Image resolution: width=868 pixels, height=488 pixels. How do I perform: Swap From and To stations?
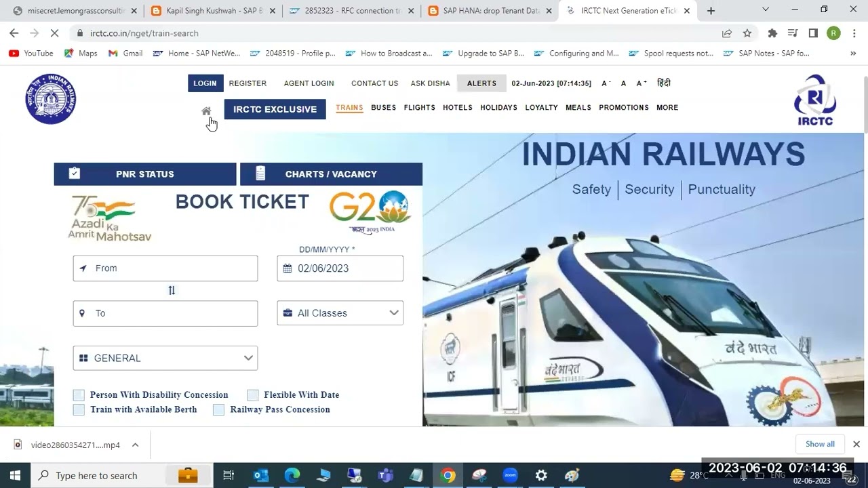[x=172, y=290]
